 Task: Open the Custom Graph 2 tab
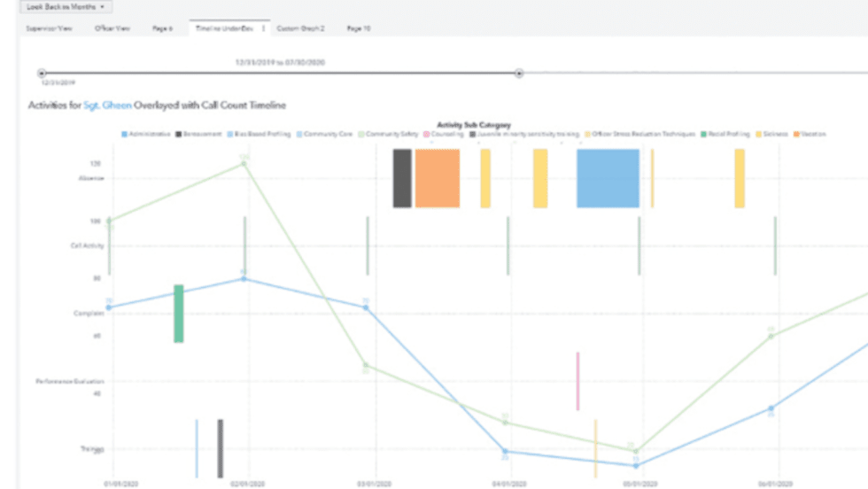coord(300,28)
